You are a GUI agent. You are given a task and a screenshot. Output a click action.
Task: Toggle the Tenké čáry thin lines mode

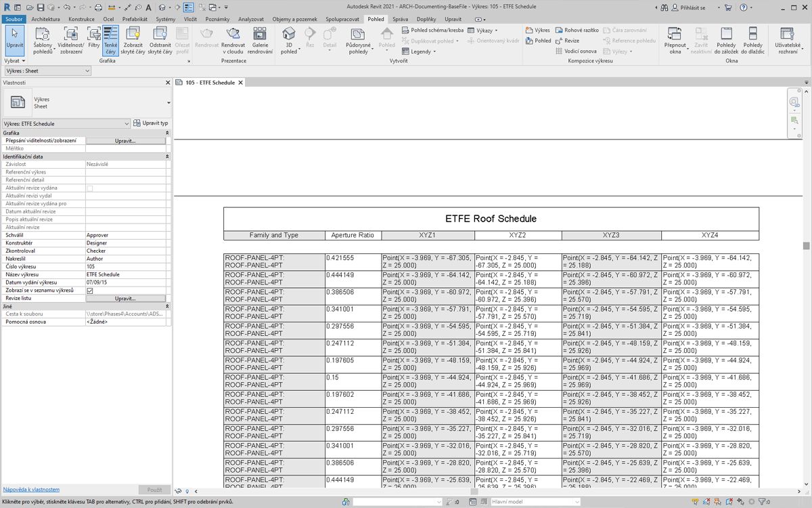coord(110,41)
